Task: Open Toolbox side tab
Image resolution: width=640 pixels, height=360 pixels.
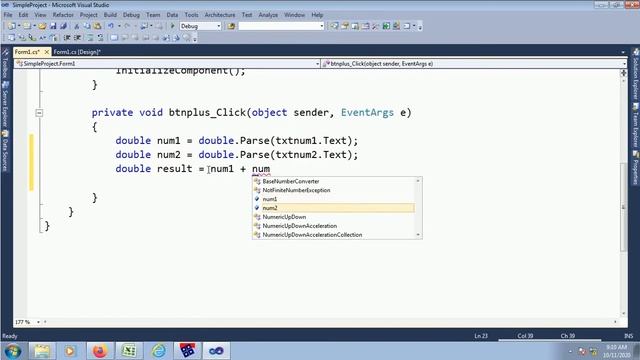Action: pyautogui.click(x=5, y=63)
